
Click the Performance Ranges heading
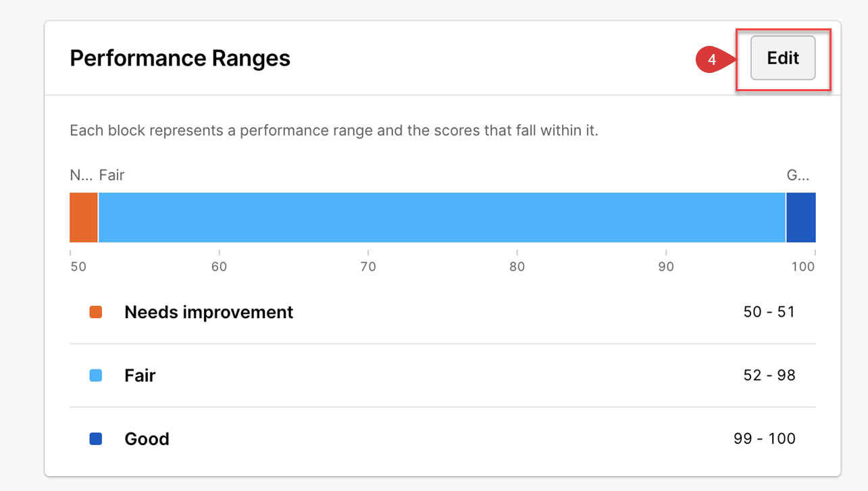tap(180, 59)
